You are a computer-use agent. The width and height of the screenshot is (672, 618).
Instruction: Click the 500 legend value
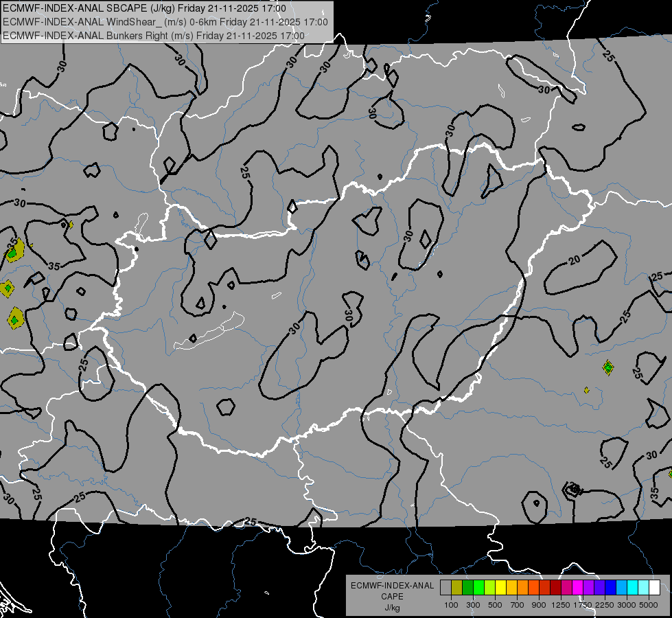[495, 605]
